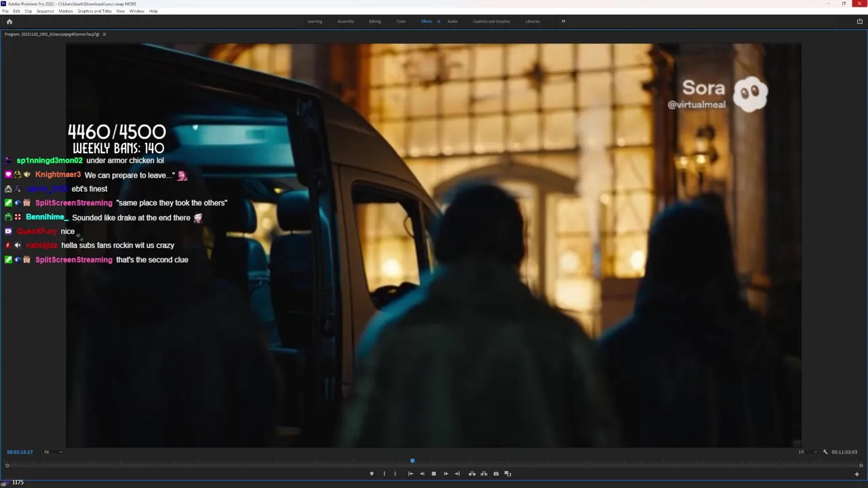868x488 pixels.
Task: Click the Extract button
Action: click(484, 474)
